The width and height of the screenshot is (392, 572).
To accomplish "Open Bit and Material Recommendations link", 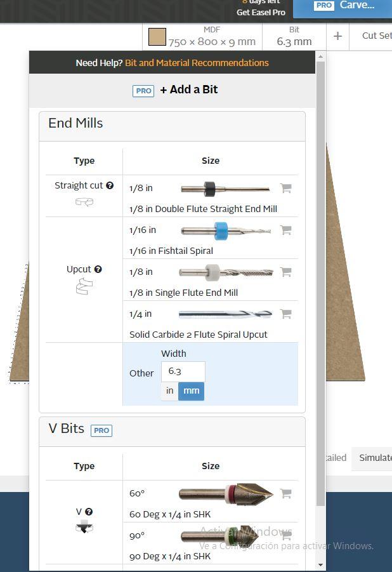I will 197,63.
